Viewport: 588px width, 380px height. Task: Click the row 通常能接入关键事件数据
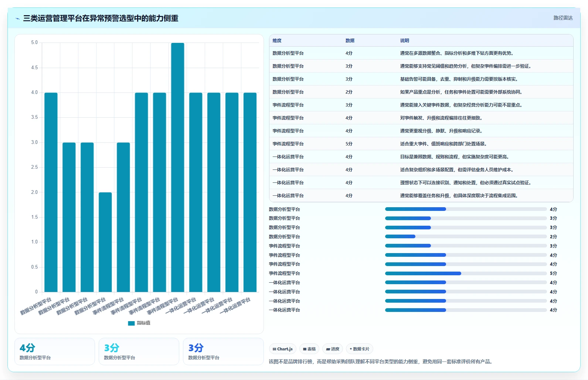pos(421,105)
